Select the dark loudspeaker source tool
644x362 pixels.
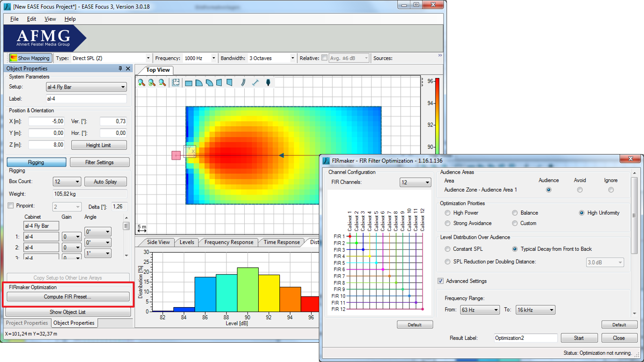tap(268, 83)
